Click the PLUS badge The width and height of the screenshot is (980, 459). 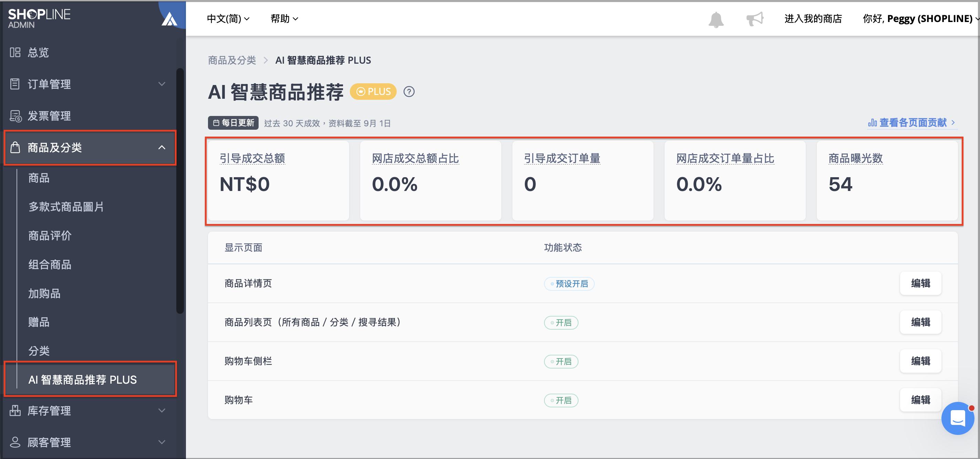[373, 92]
